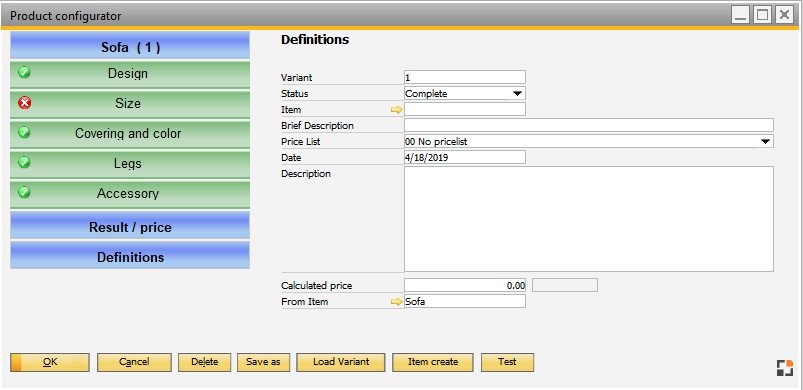
Task: Click into the empty Item field
Action: pos(465,110)
